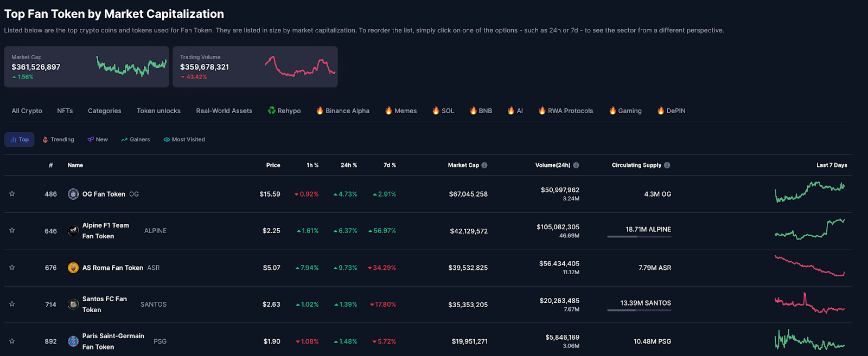The width and height of the screenshot is (868, 356).
Task: Click the flame icon beside BNB
Action: click(x=473, y=111)
